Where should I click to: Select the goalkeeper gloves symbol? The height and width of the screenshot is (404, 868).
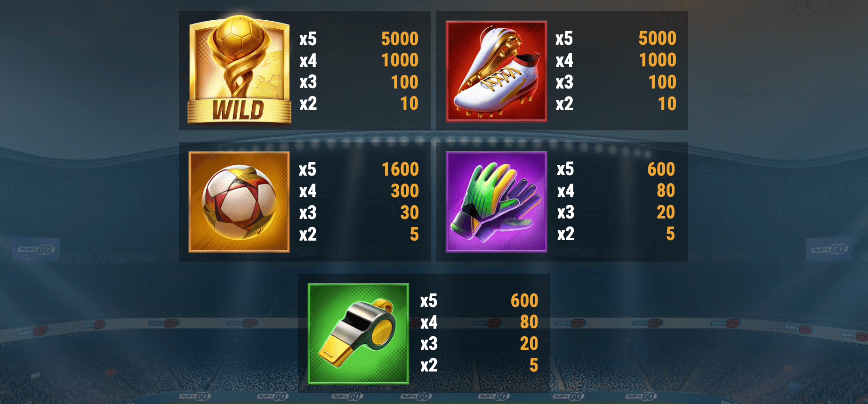pyautogui.click(x=497, y=202)
